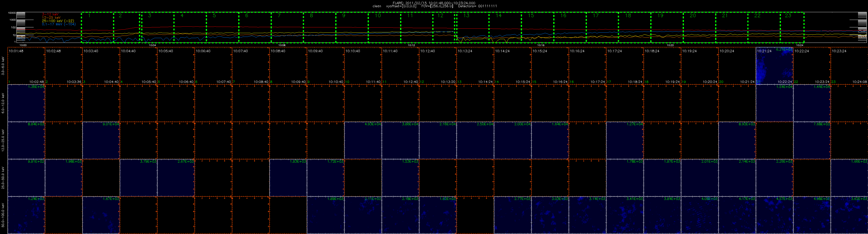Click the '10:16' lightcurve time-axis label
The height and width of the screenshot is (234, 868).
pos(541,45)
